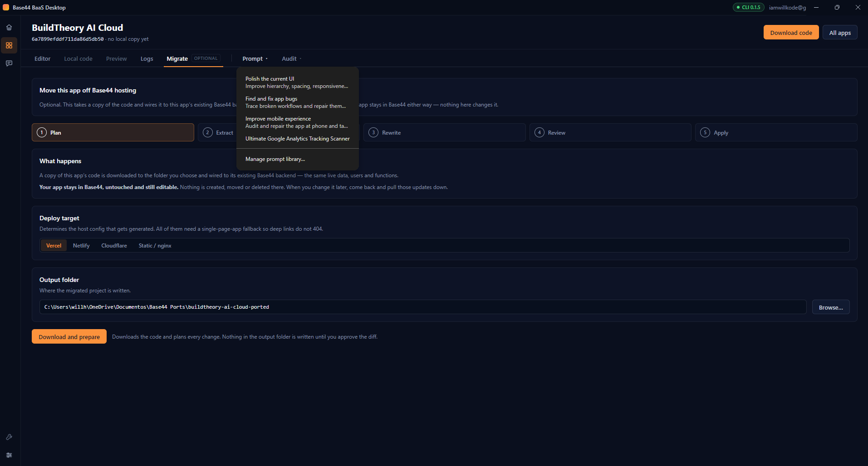Click the OPTIONAL badge on Migrate
Image resolution: width=868 pixels, height=466 pixels.
pos(206,58)
